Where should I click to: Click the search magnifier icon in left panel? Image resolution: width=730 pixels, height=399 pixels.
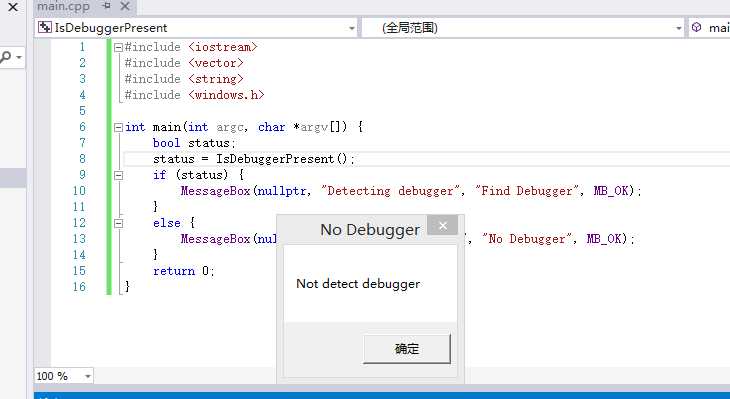(6, 57)
